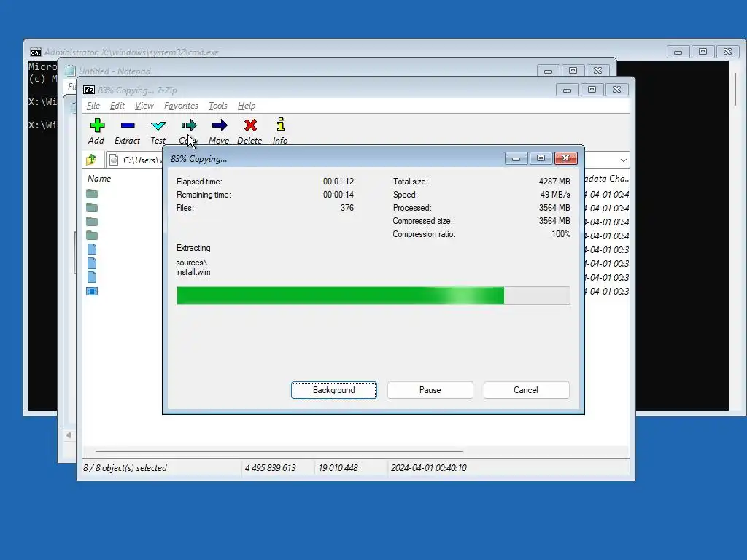Open the Tools menu in 7-Zip
This screenshot has height=560, width=747.
217,106
